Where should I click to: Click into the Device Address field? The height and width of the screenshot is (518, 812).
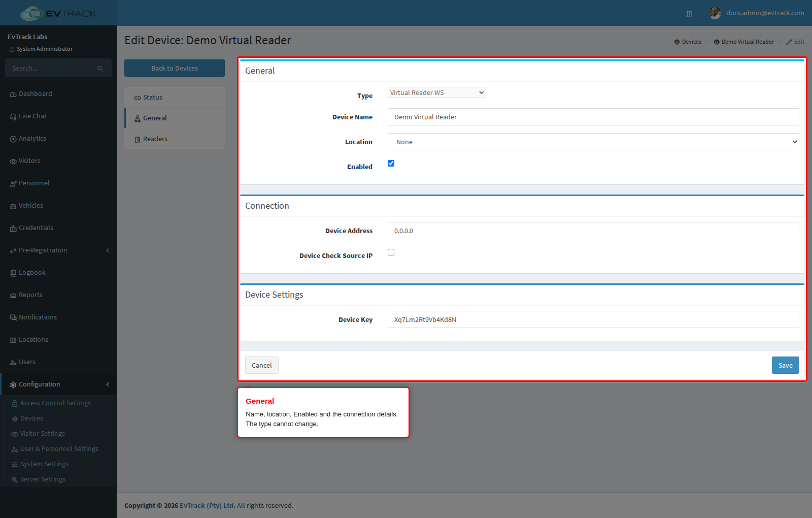click(x=593, y=231)
